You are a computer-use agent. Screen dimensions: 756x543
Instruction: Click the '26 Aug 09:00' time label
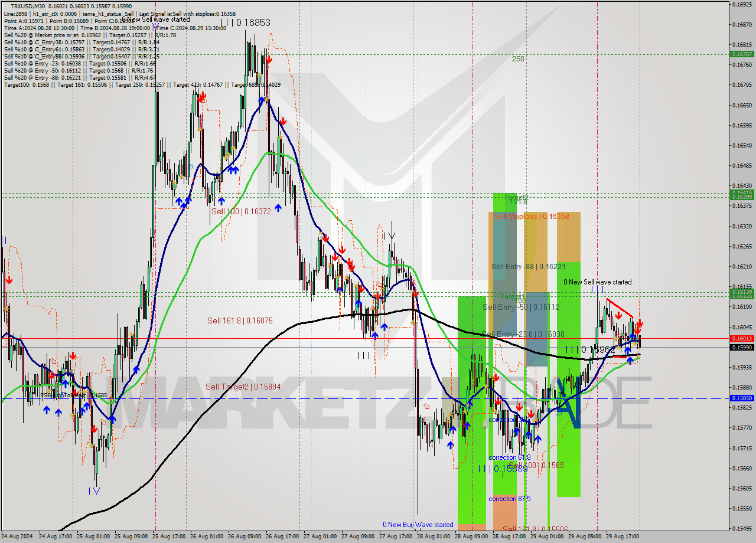[245, 537]
